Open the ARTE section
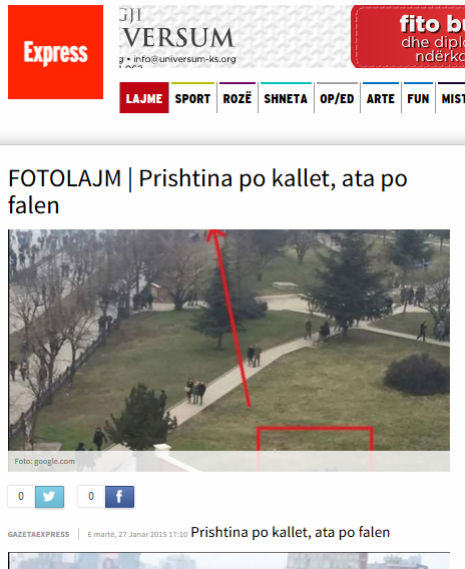The width and height of the screenshot is (465, 569). [380, 98]
